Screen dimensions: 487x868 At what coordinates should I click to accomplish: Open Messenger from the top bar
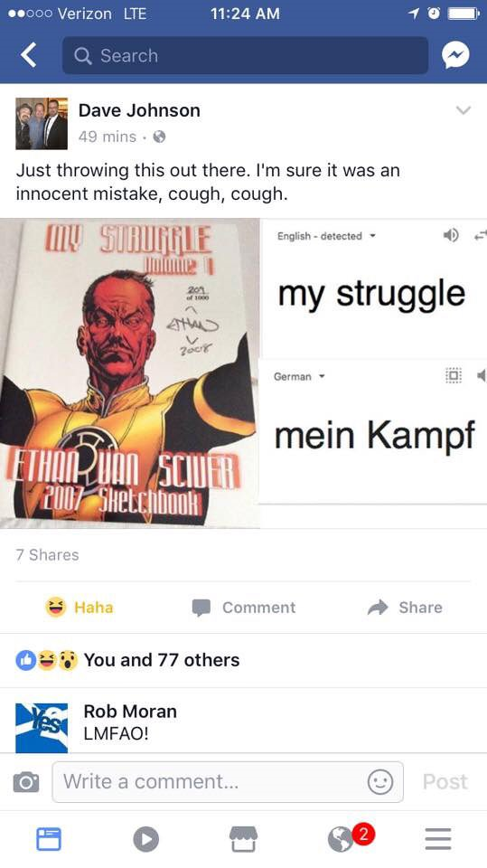point(454,55)
